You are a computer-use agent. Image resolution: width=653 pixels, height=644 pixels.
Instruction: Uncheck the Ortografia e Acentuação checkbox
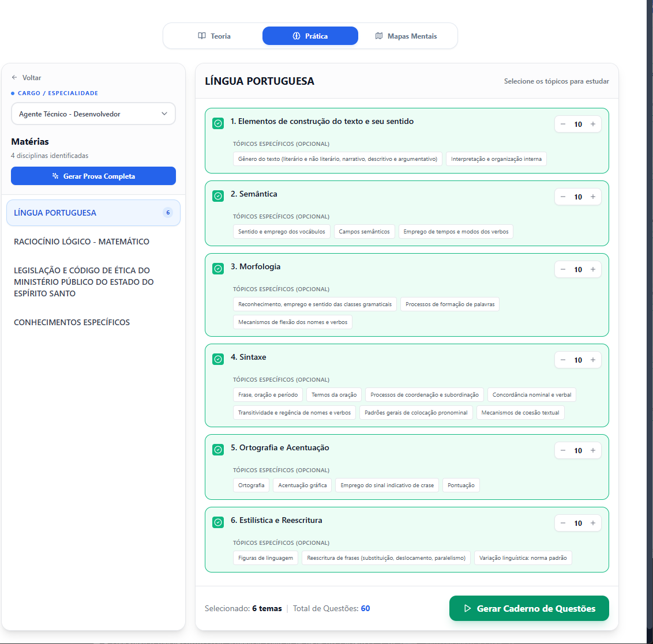click(218, 450)
